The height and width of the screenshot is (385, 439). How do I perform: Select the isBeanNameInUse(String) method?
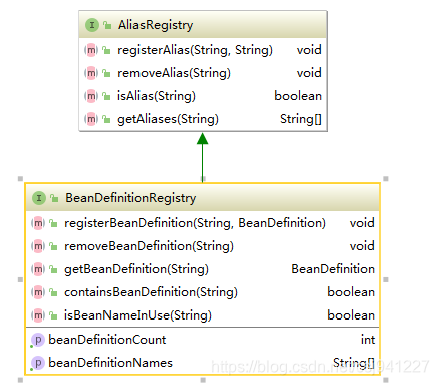tap(138, 315)
